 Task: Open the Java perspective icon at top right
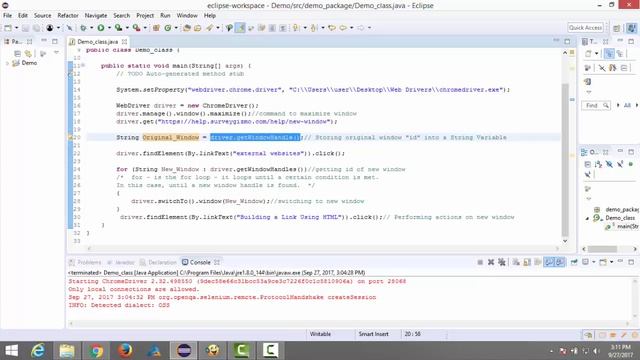631,28
